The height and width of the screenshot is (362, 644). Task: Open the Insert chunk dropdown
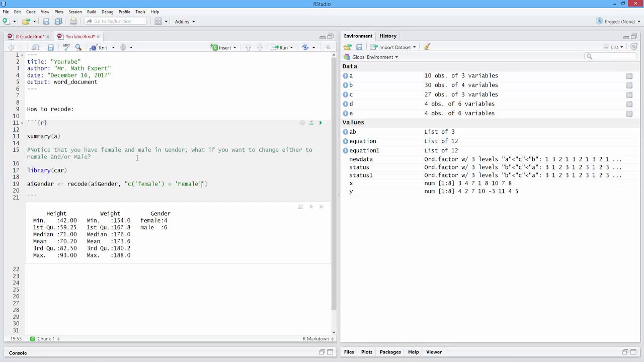coord(224,47)
